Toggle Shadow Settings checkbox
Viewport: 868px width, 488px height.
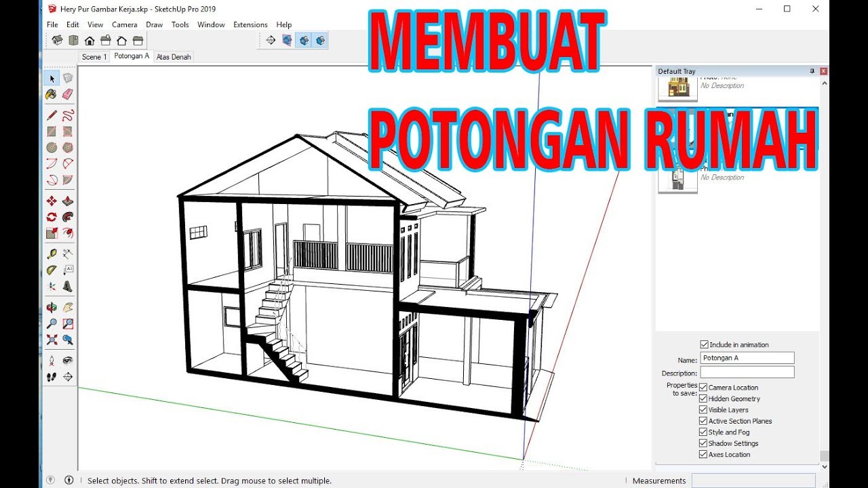[703, 443]
